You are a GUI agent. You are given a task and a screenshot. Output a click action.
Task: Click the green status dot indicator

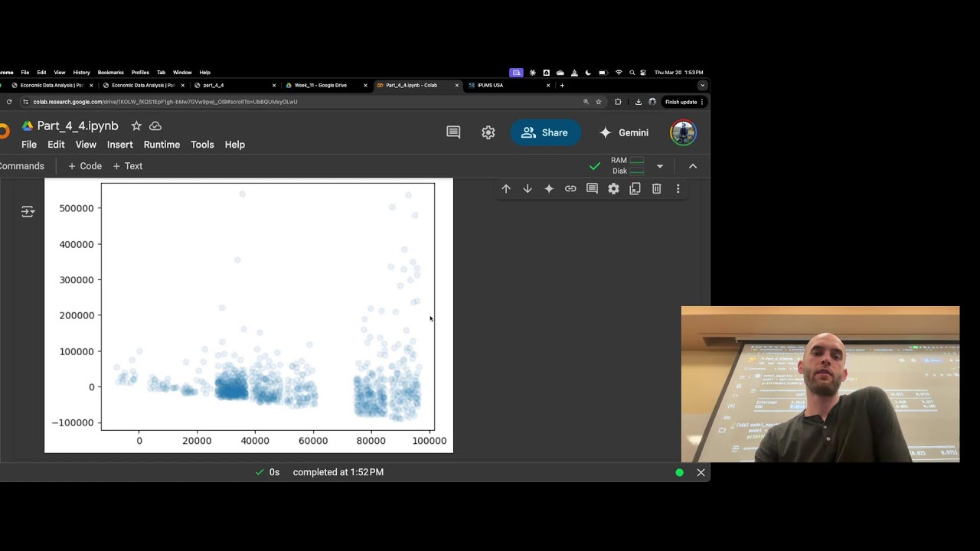(x=679, y=472)
